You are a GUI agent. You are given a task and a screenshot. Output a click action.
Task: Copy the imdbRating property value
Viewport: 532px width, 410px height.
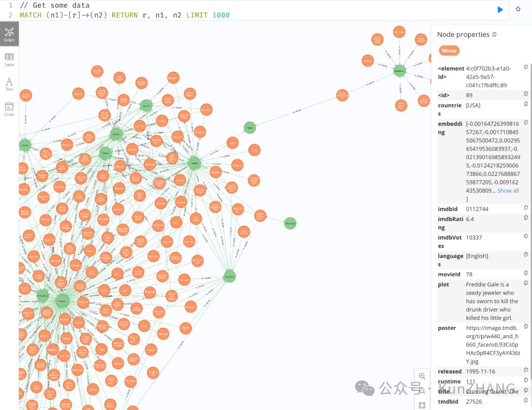(x=526, y=218)
